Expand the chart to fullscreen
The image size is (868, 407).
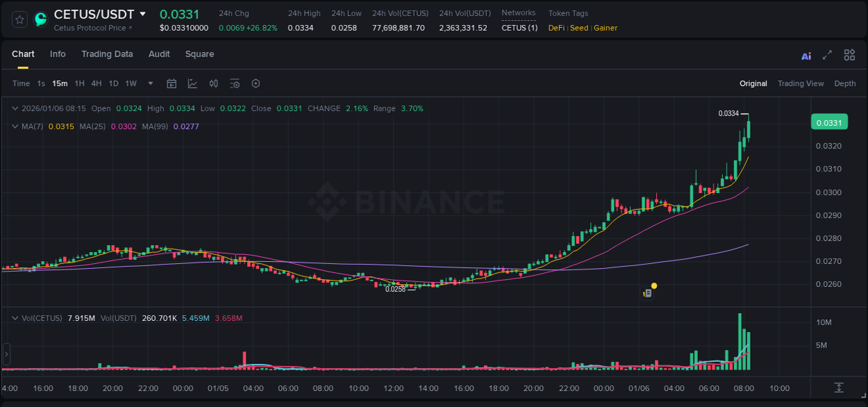(x=827, y=55)
